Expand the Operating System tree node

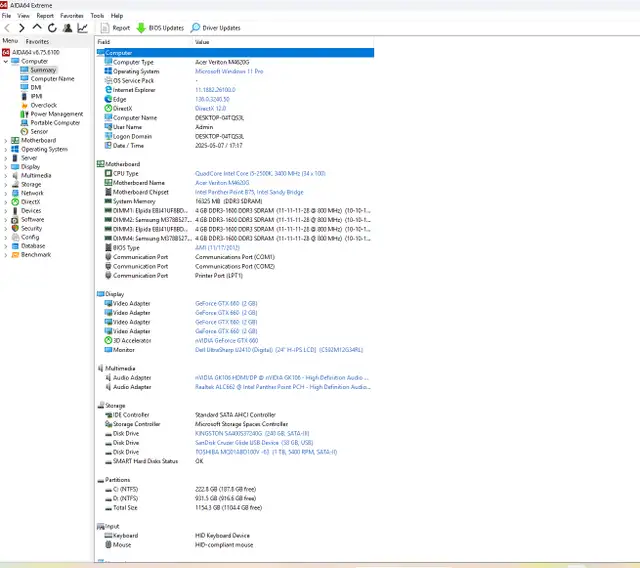pyautogui.click(x=6, y=149)
